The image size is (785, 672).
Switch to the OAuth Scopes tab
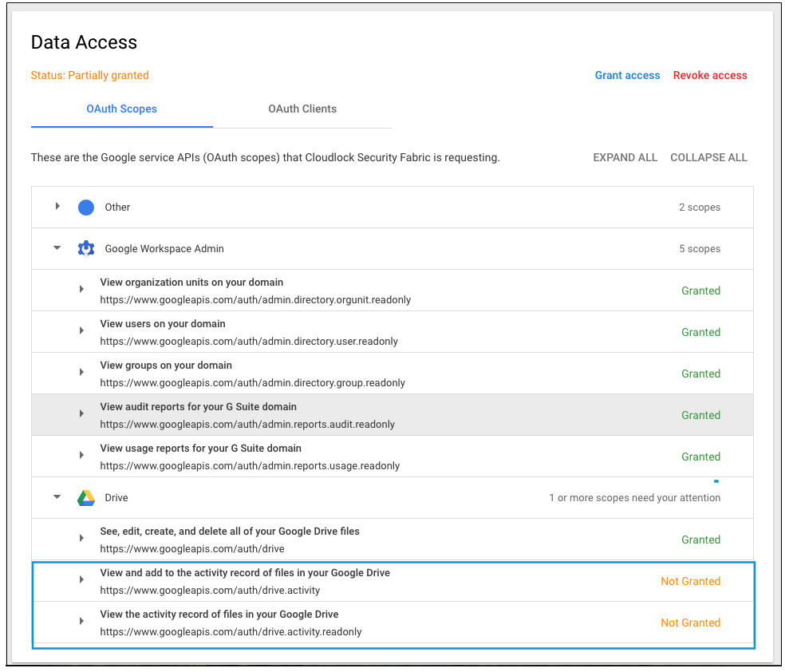[121, 109]
